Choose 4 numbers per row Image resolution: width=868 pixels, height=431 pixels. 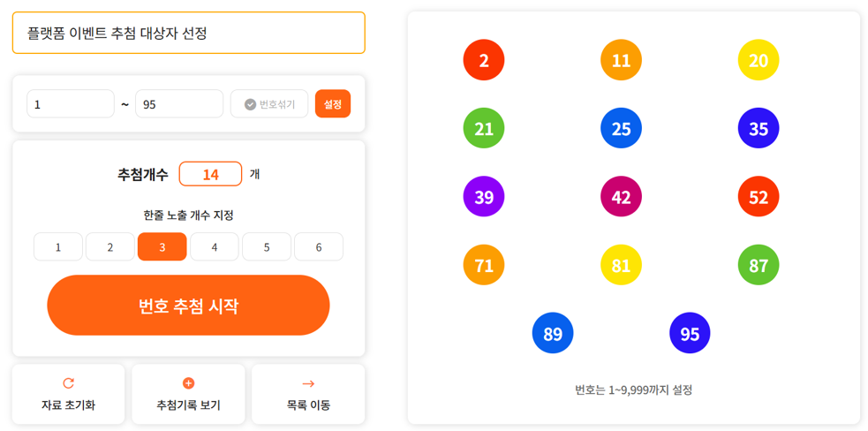coord(215,247)
